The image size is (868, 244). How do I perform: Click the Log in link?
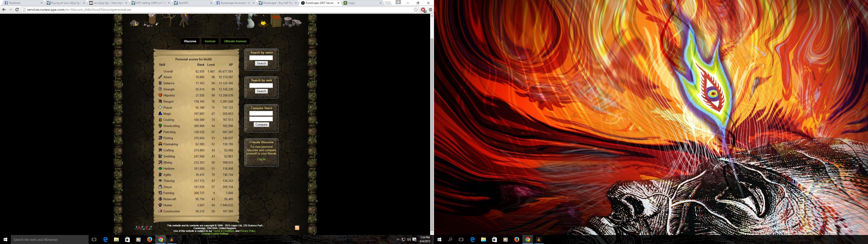[261, 159]
